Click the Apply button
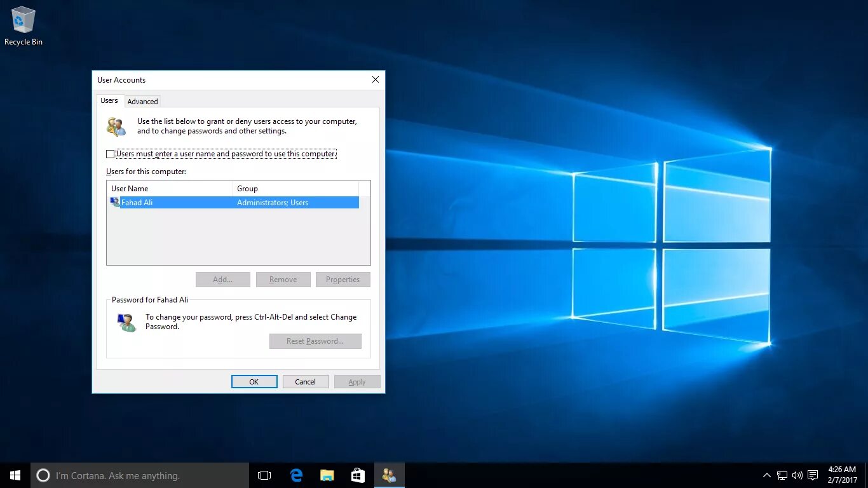This screenshot has height=488, width=868. click(357, 382)
